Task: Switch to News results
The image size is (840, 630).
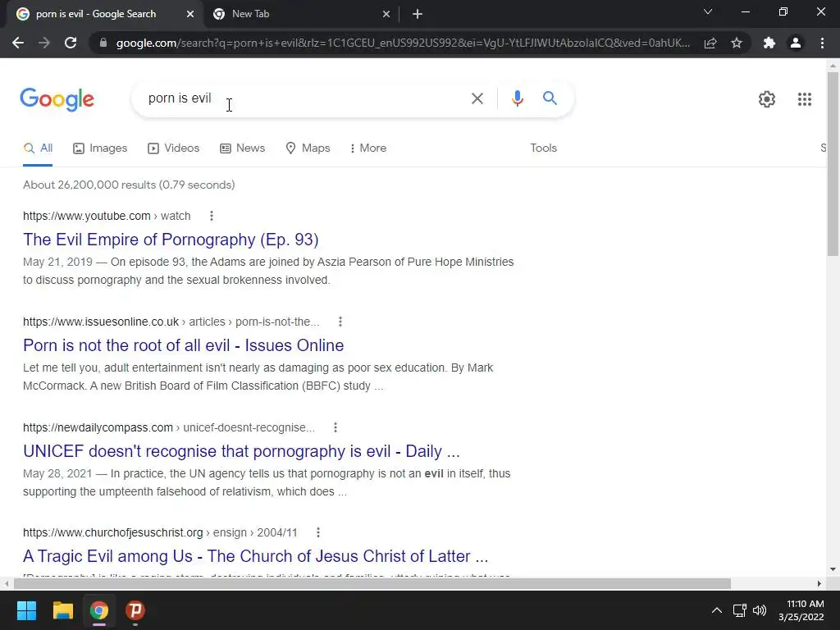Action: (243, 148)
